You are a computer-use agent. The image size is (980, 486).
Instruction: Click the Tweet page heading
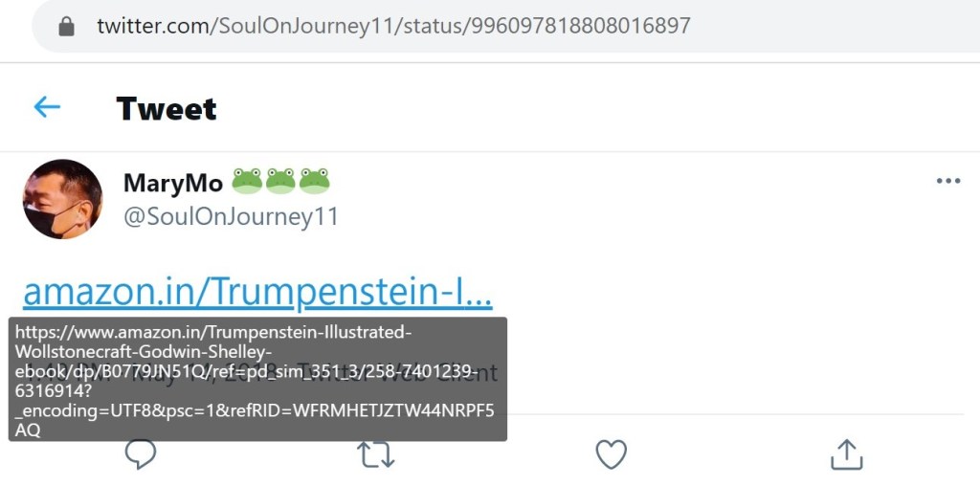pyautogui.click(x=167, y=108)
